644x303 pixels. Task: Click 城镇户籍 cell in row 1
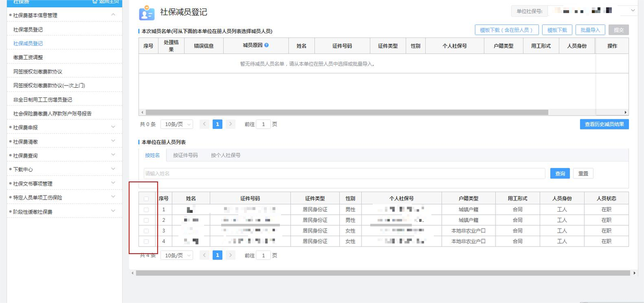469,209
